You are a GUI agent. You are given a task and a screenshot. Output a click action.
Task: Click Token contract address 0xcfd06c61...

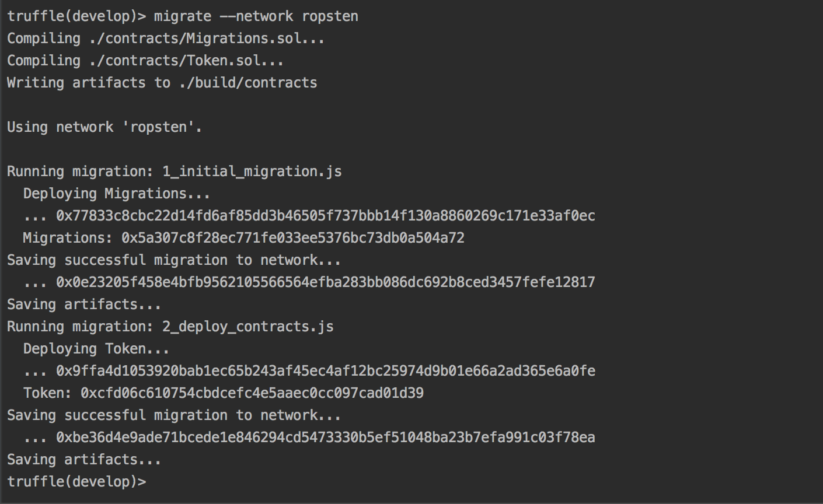252,393
